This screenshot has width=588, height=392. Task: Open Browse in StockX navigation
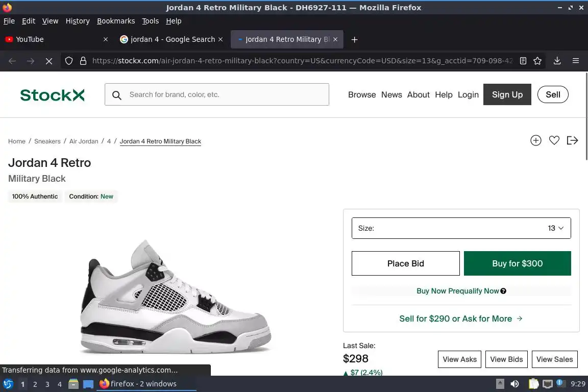pos(362,94)
